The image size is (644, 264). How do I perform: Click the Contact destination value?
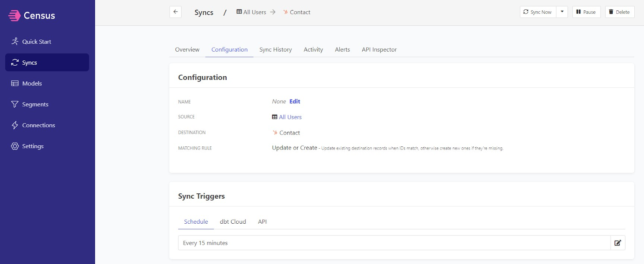(290, 133)
